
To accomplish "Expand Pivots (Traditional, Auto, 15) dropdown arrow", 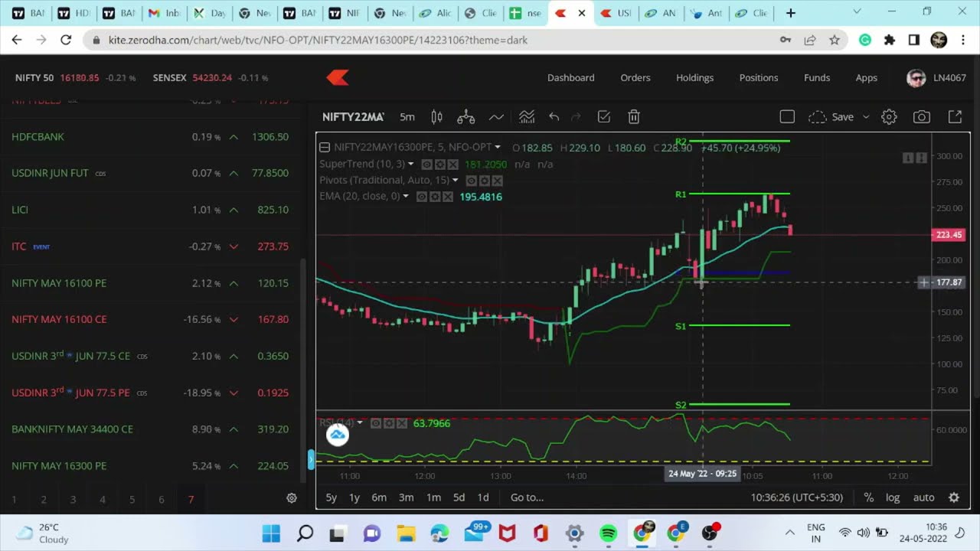I will [456, 181].
